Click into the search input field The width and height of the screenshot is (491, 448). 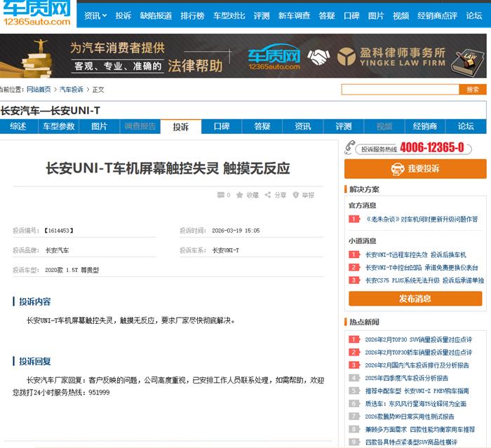(x=400, y=90)
